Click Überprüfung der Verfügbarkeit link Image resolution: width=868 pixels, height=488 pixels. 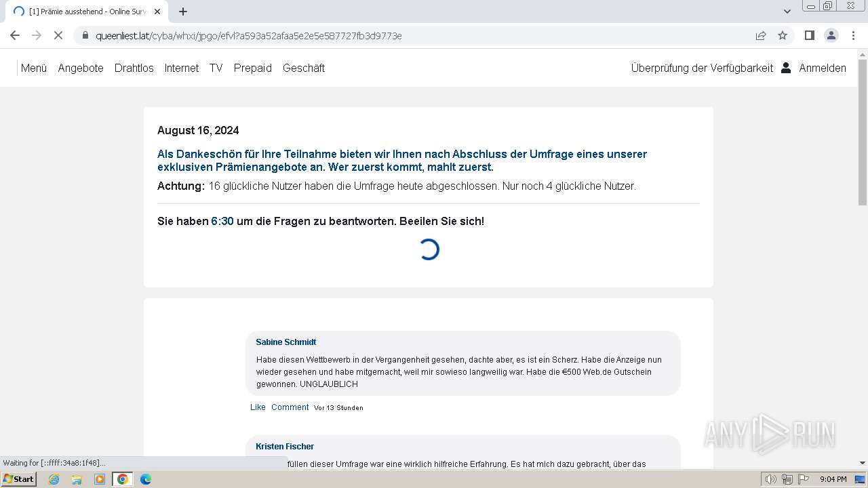(x=702, y=68)
